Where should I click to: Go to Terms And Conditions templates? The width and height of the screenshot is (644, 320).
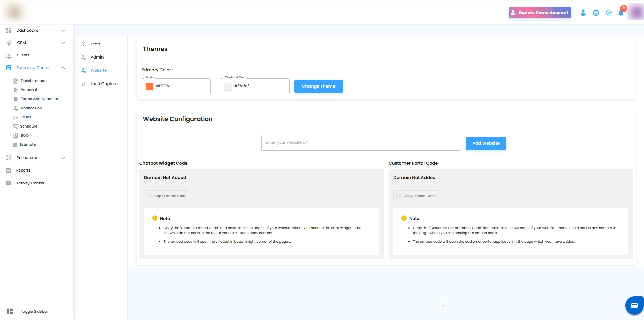pyautogui.click(x=41, y=99)
